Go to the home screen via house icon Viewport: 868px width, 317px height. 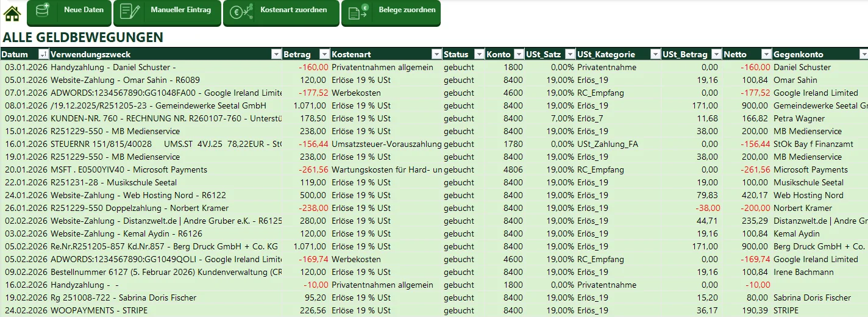pos(12,13)
